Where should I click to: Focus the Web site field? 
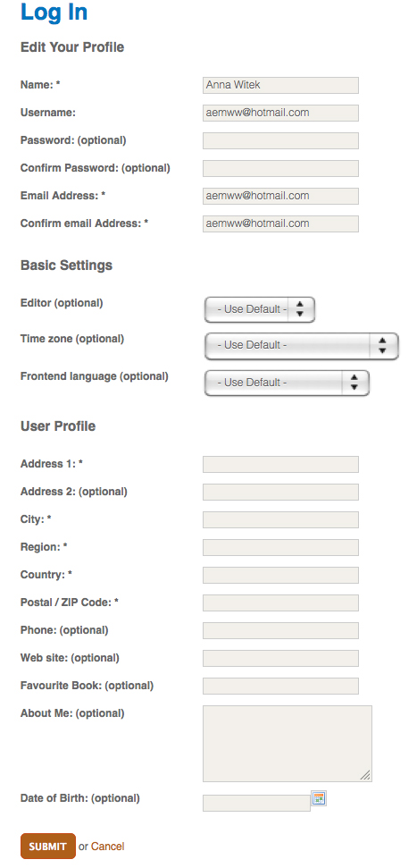[x=280, y=658]
